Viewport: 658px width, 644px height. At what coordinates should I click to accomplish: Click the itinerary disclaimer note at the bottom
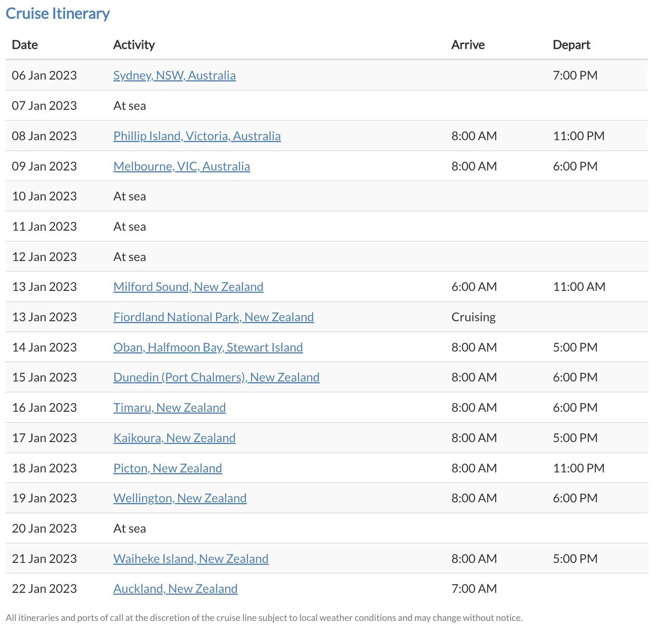(264, 618)
